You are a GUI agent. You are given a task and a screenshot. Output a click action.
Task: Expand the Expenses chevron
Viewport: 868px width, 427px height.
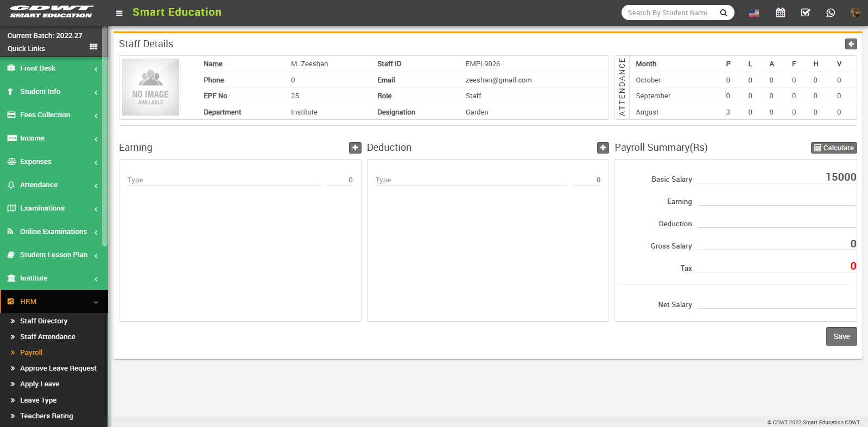96,163
